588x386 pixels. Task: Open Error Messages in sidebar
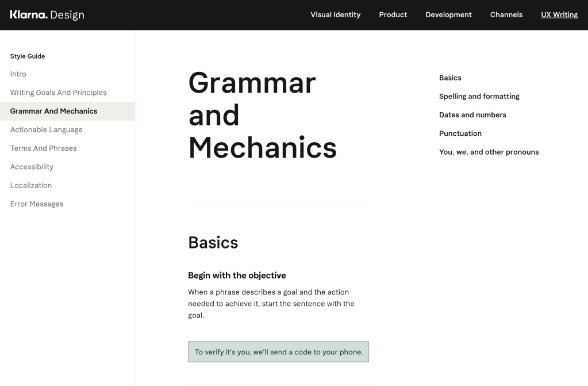(37, 204)
